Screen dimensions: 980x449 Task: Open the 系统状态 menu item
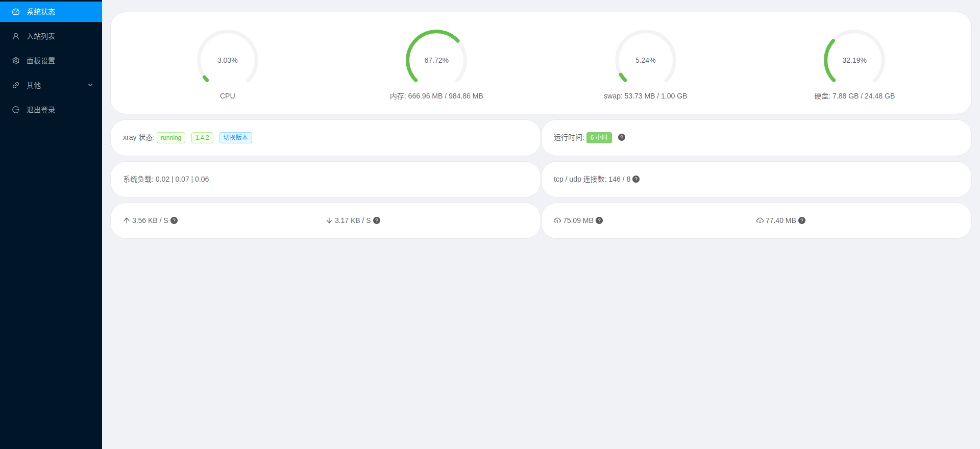point(41,12)
